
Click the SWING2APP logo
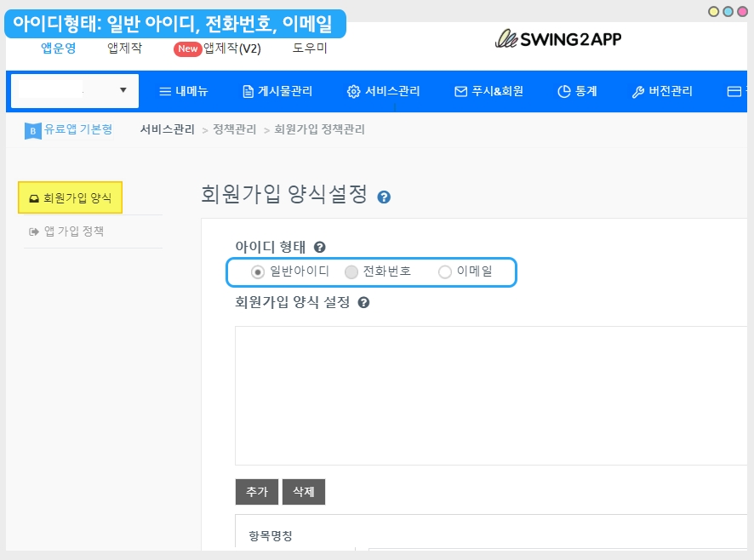pos(558,39)
